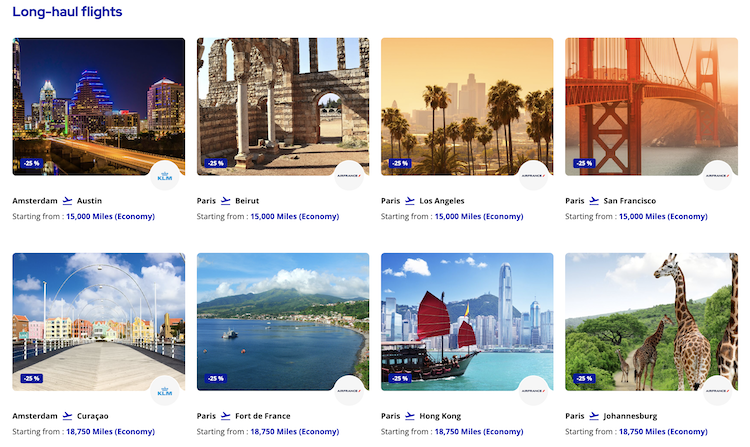Open the Curaçao bridge photo

tap(99, 322)
